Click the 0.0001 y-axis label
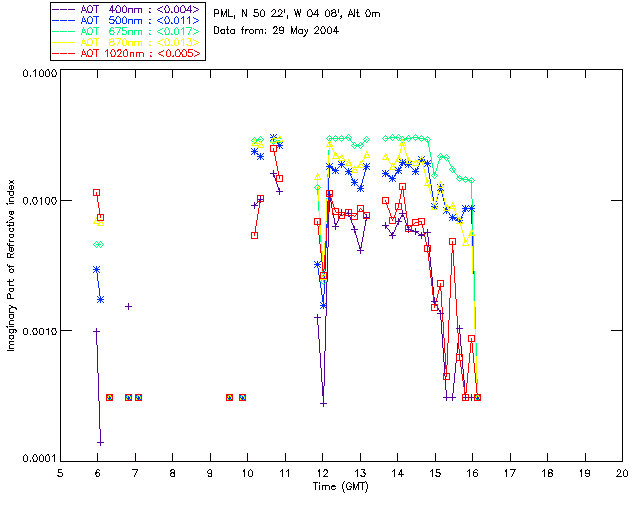The width and height of the screenshot is (640, 512). [x=39, y=458]
